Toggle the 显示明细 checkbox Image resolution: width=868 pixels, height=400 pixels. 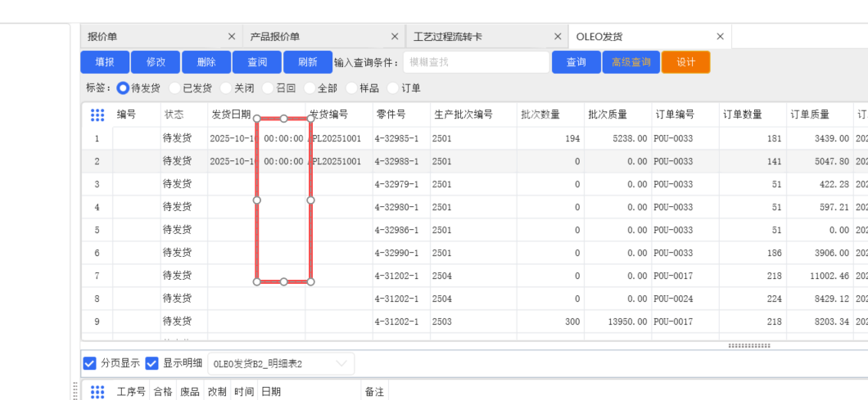[151, 363]
